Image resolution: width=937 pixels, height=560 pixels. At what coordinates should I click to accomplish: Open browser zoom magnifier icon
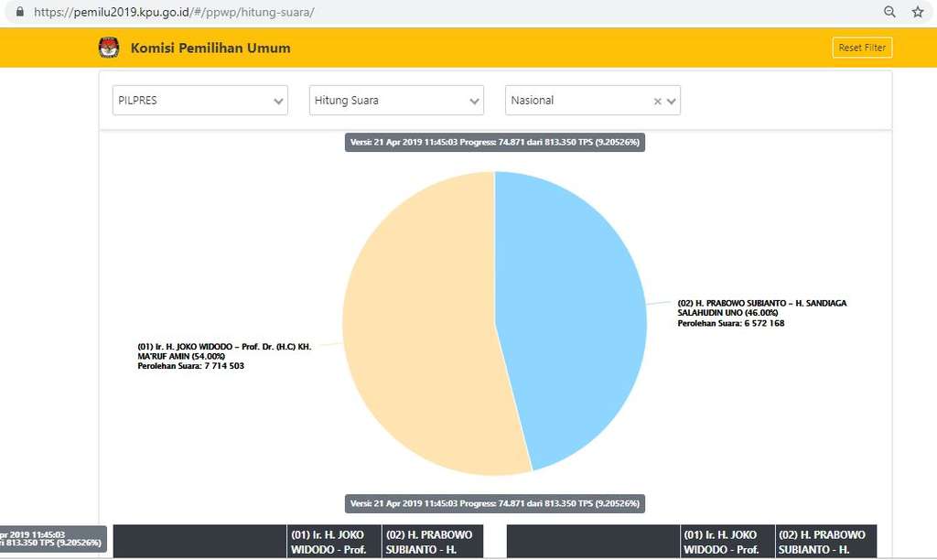pyautogui.click(x=889, y=13)
